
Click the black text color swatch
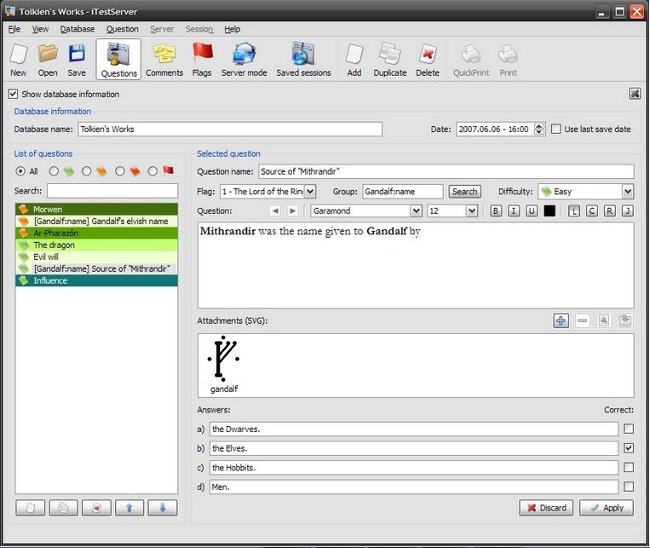[x=550, y=211]
